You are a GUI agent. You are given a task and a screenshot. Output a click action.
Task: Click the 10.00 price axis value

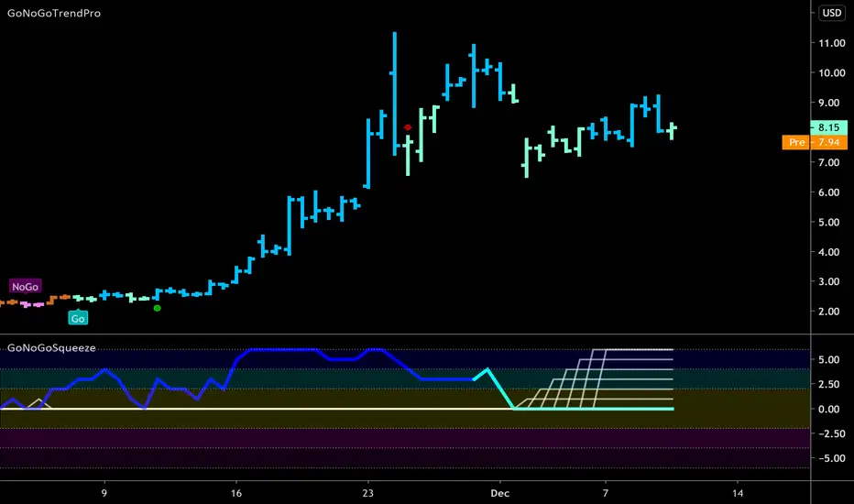(832, 73)
